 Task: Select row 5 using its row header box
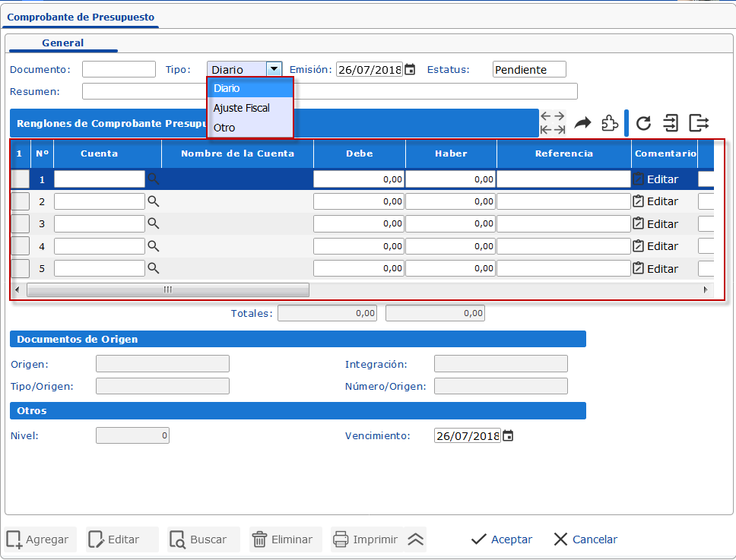pos(20,268)
